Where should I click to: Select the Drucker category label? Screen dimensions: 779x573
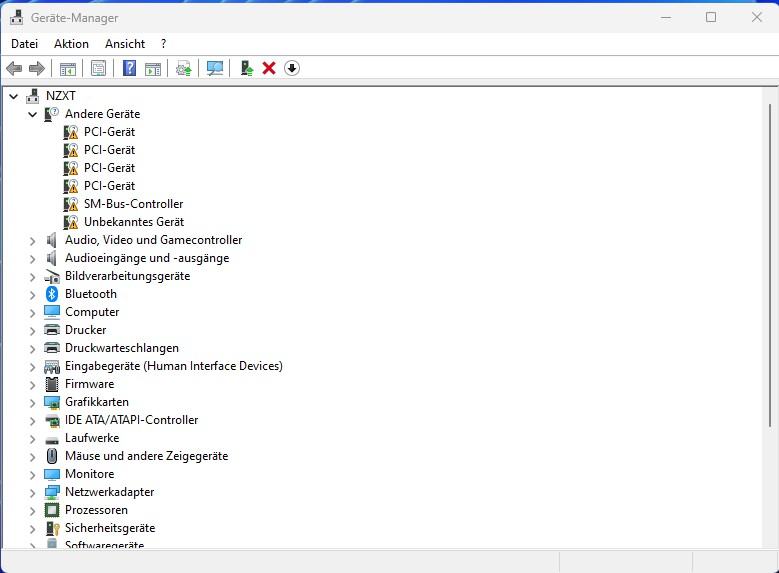[x=85, y=330]
